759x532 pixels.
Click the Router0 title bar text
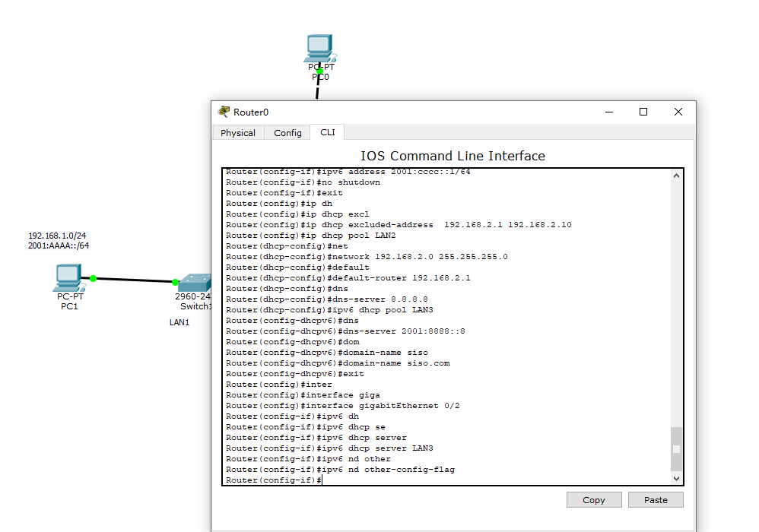pos(251,112)
